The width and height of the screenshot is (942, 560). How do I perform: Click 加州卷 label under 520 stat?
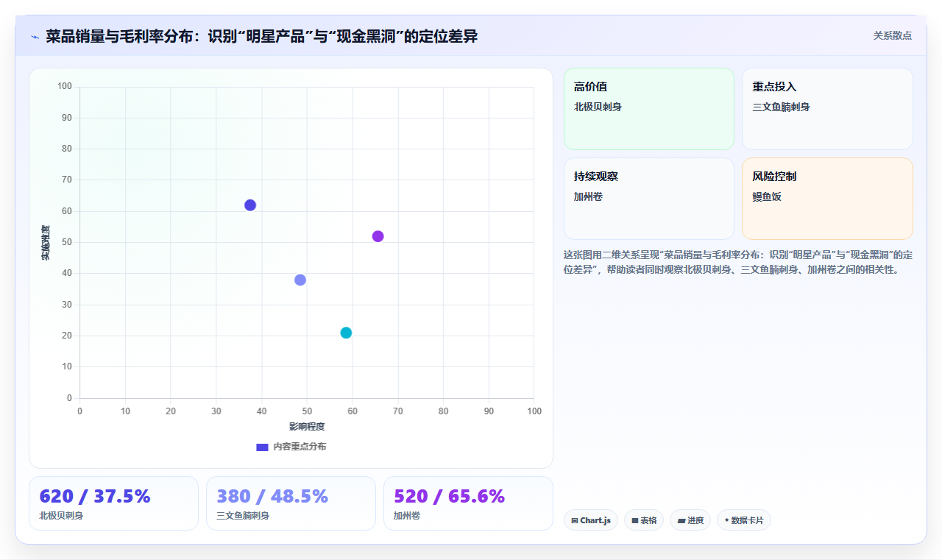[407, 516]
